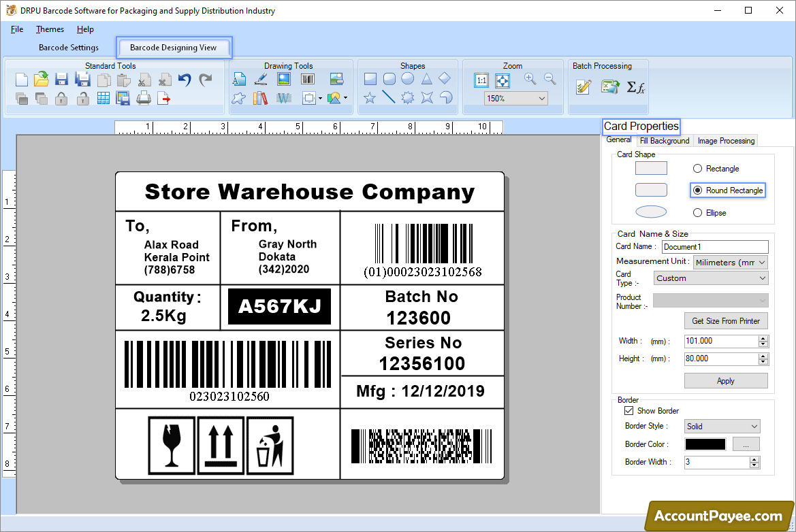Expand the Card Type dropdown
This screenshot has height=532, width=796.
point(763,278)
